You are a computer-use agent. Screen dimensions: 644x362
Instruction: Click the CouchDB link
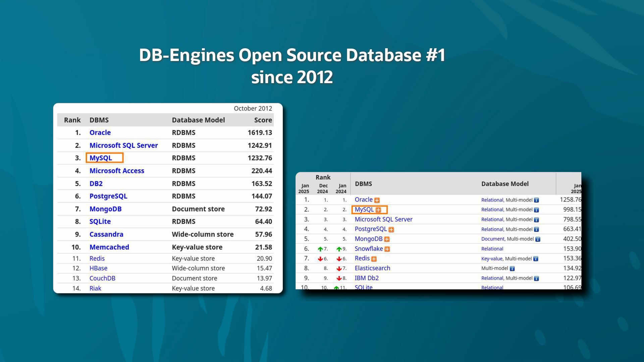(102, 278)
